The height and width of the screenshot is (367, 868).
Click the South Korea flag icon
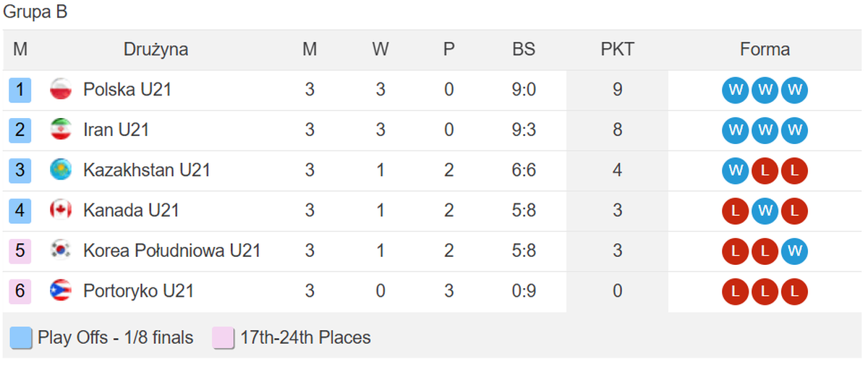pyautogui.click(x=61, y=251)
